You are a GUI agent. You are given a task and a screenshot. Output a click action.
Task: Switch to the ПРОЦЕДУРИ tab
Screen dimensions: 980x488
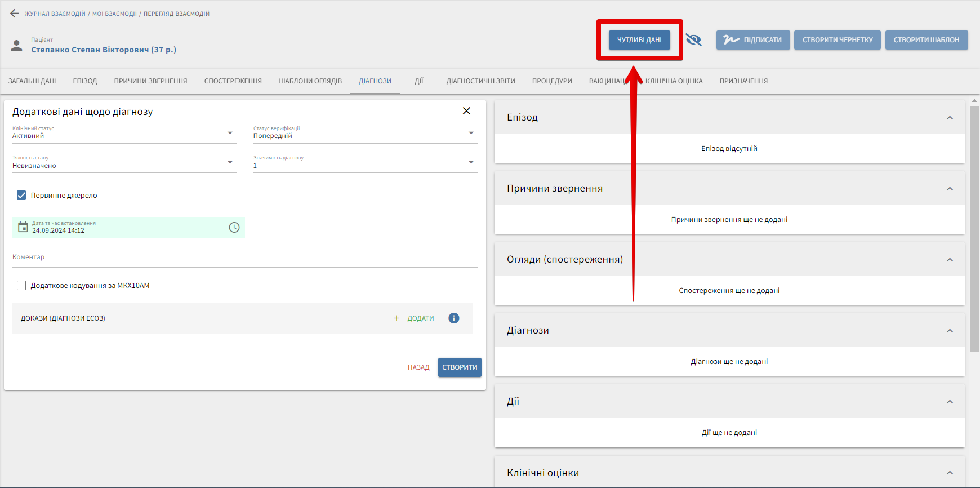(551, 81)
